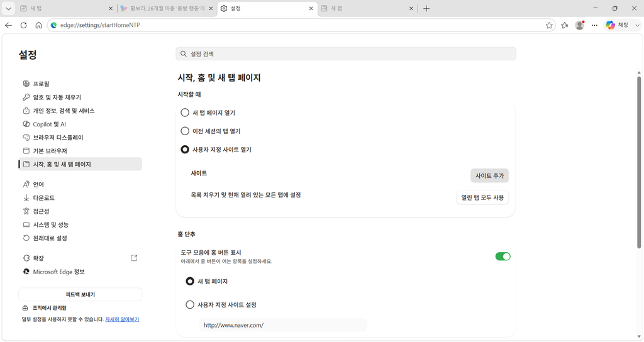Screen dimensions: 644x342
Task: Click the 피드백 보내기 button
Action: click(80, 294)
